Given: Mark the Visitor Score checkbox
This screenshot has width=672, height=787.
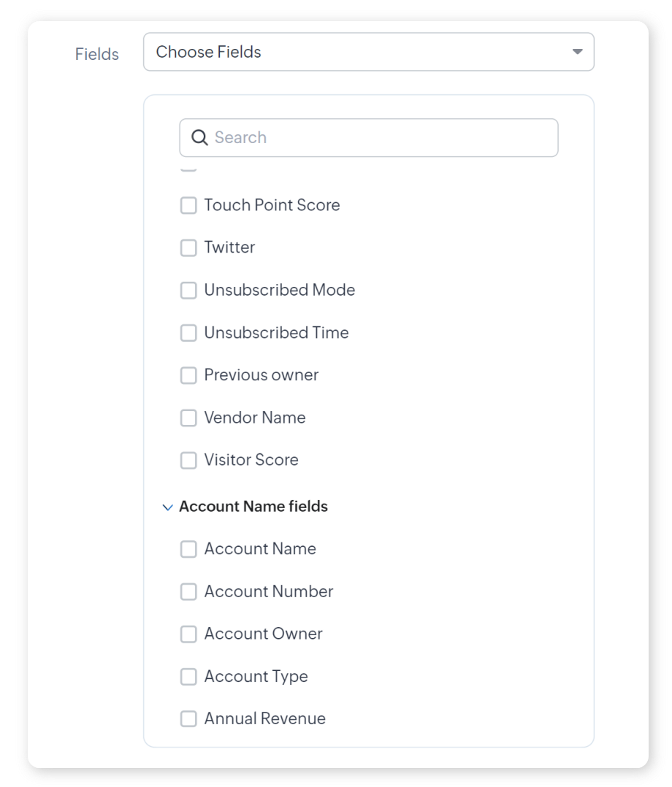Looking at the screenshot, I should click(x=188, y=460).
